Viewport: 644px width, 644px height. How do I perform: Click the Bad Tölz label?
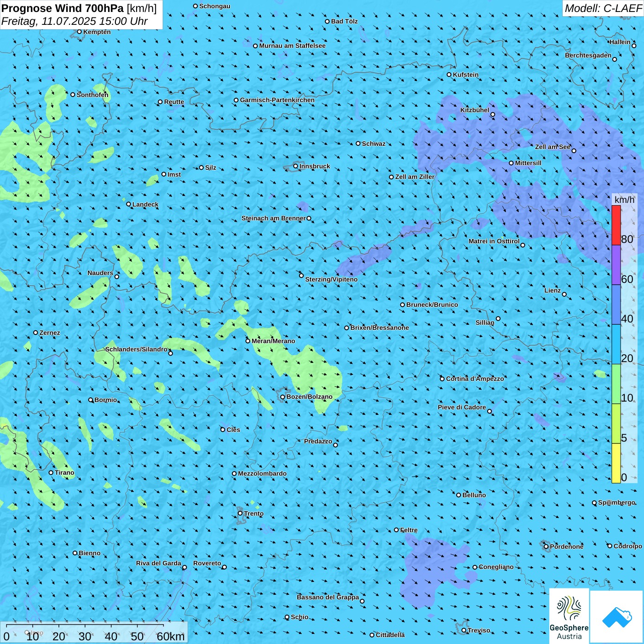tap(345, 21)
